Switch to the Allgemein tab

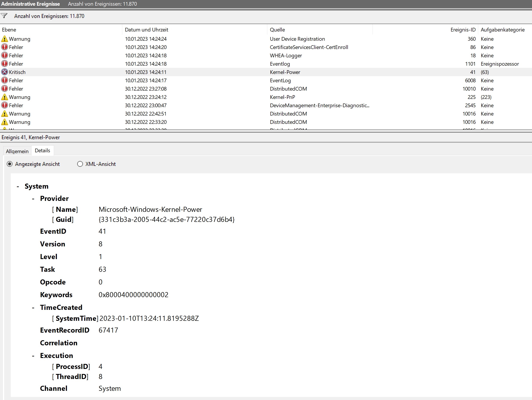click(17, 151)
